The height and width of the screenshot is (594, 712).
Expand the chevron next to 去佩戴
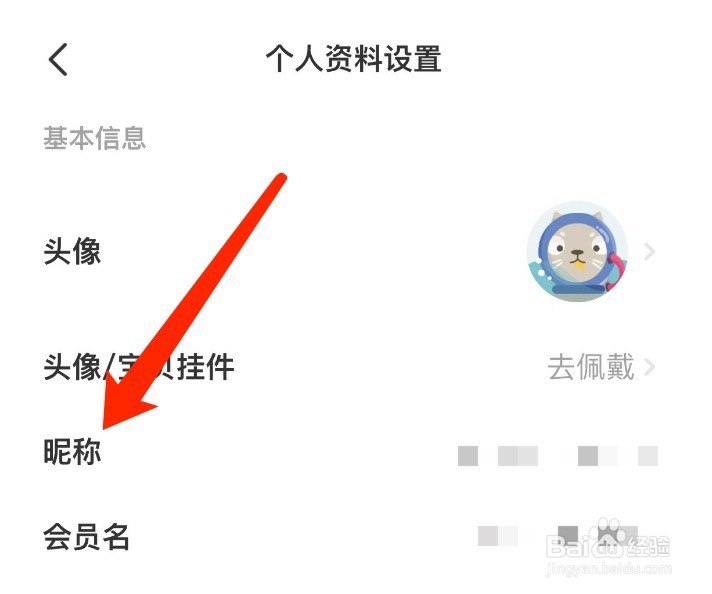pos(650,367)
